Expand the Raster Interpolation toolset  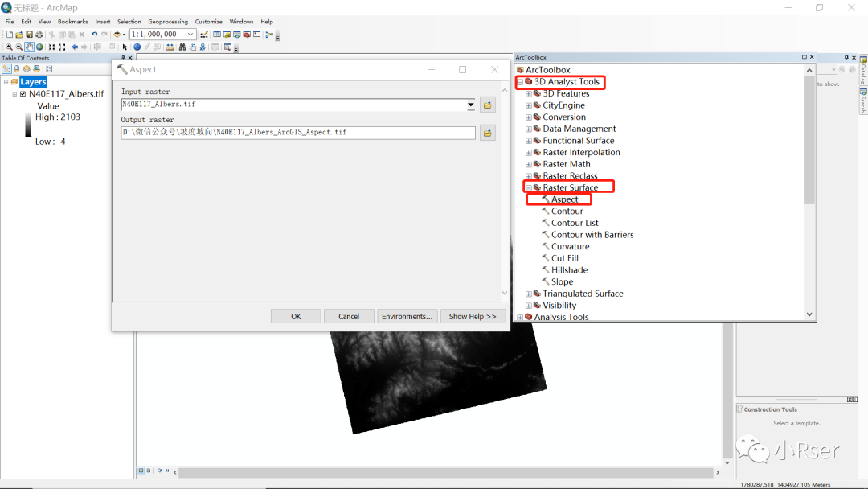click(529, 153)
